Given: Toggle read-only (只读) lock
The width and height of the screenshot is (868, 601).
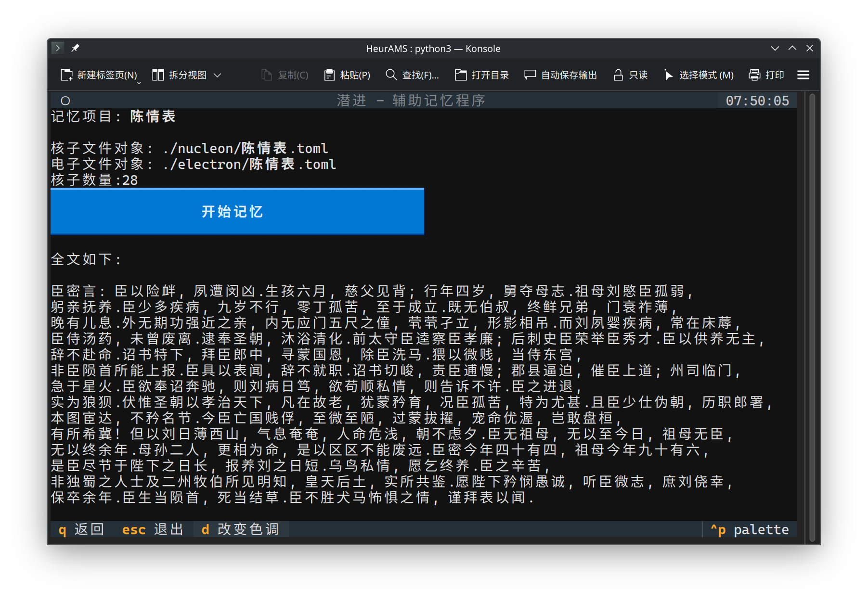Looking at the screenshot, I should [630, 75].
